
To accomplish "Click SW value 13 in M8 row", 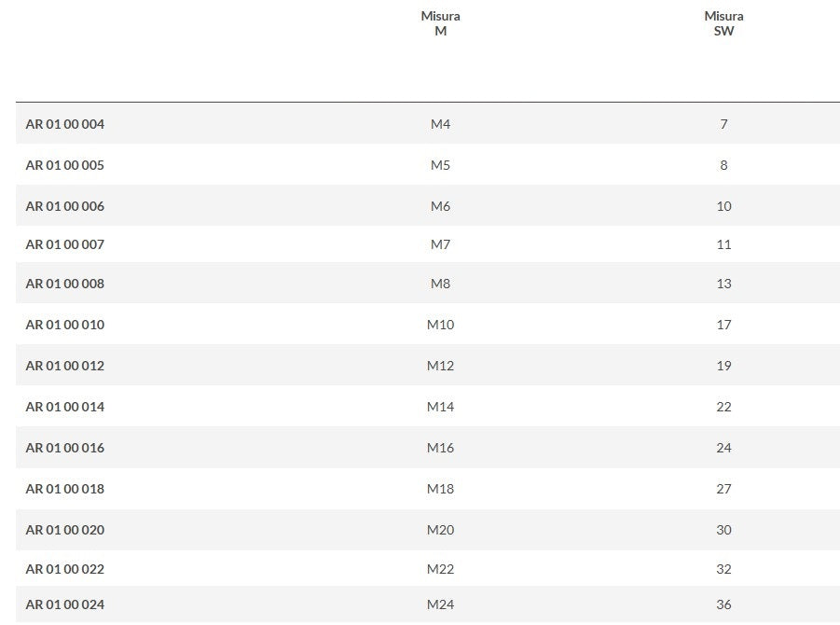I will (x=723, y=284).
